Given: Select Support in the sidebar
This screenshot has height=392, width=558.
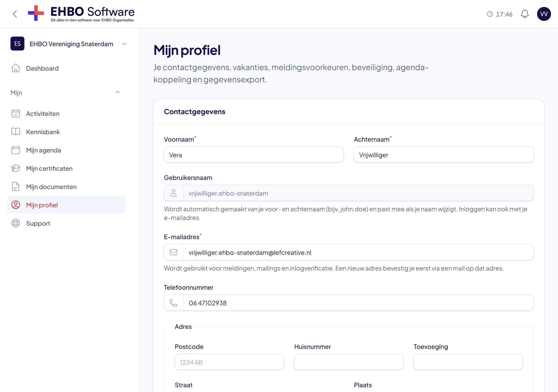Looking at the screenshot, I should click(x=66, y=223).
